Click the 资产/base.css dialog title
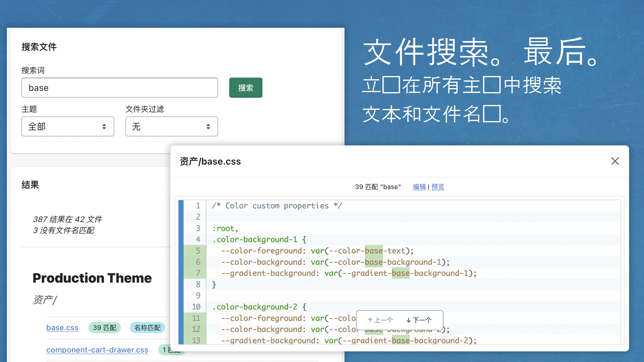 210,161
